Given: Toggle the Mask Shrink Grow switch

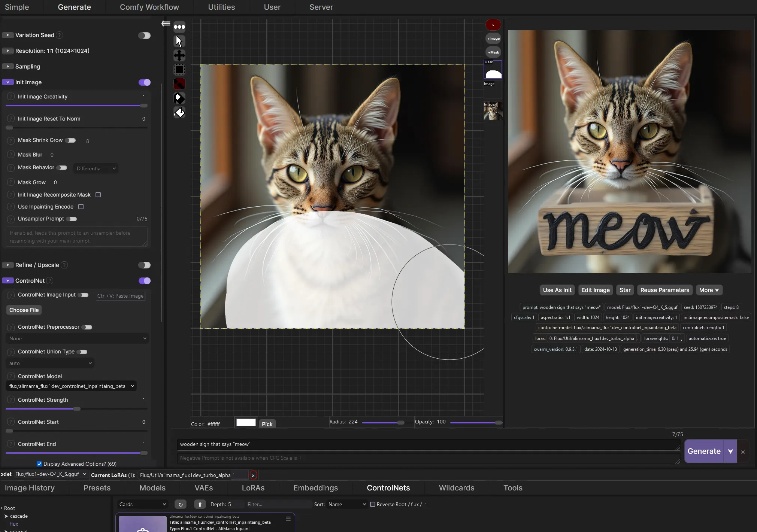Looking at the screenshot, I should click(x=71, y=140).
